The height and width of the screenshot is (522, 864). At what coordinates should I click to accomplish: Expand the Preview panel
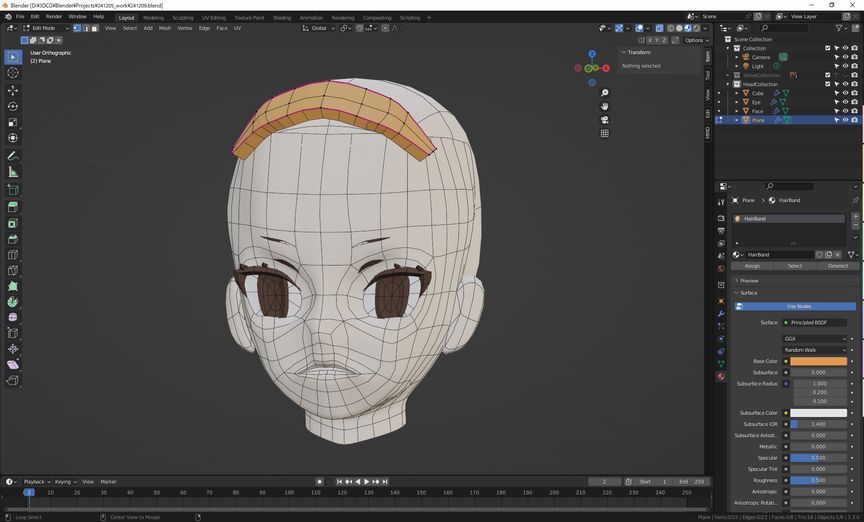click(749, 281)
